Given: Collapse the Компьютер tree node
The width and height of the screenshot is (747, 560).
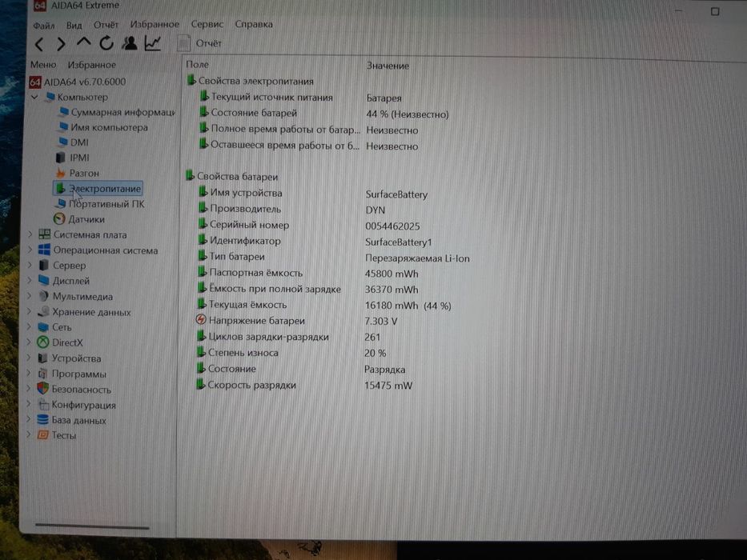Looking at the screenshot, I should tap(34, 97).
